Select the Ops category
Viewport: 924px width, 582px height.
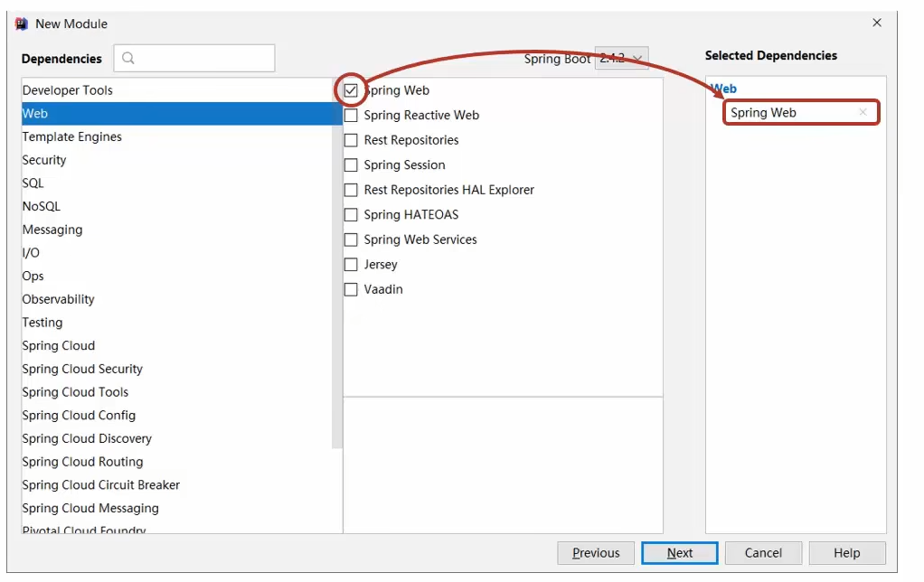coord(177,276)
